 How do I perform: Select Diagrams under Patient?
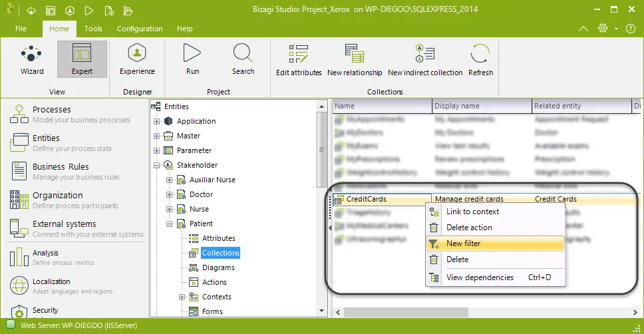(x=218, y=268)
